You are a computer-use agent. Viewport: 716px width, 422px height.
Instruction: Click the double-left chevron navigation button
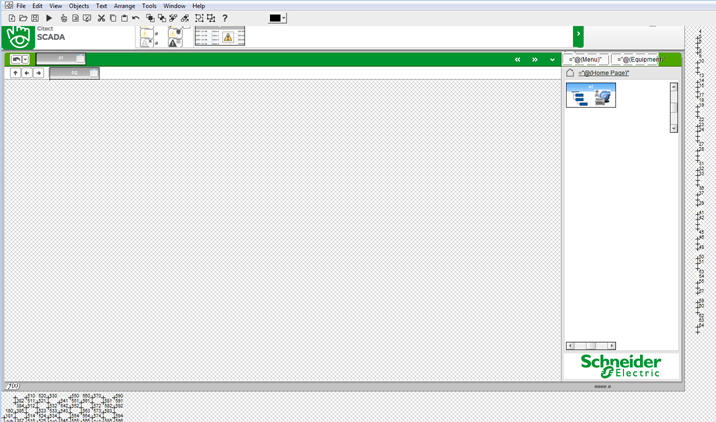(517, 60)
